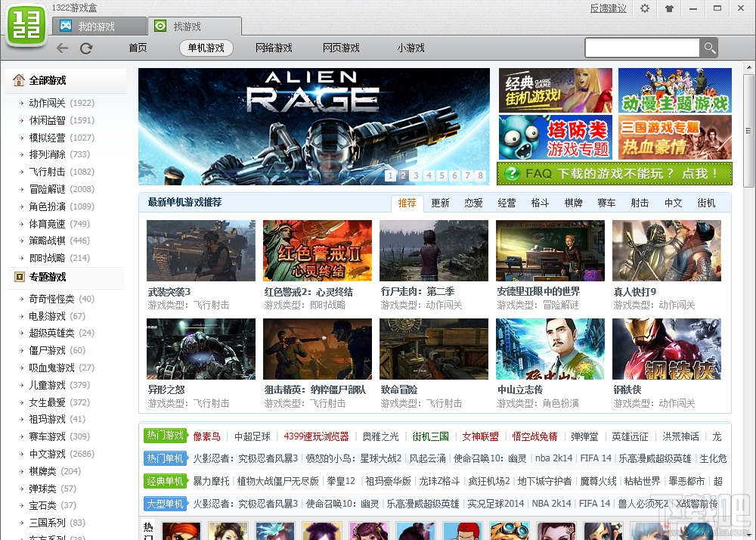Click the 大型单机 label

[165, 504]
